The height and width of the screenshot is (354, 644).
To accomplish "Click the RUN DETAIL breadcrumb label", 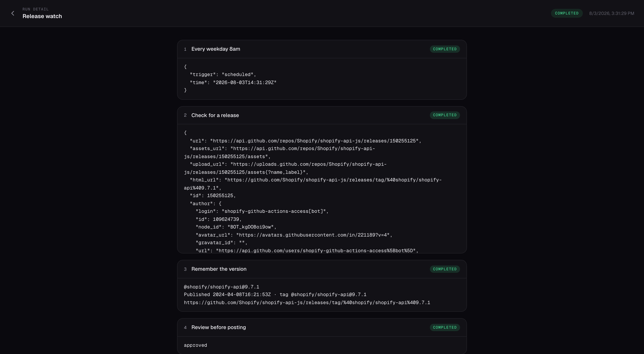I will 35,9.
